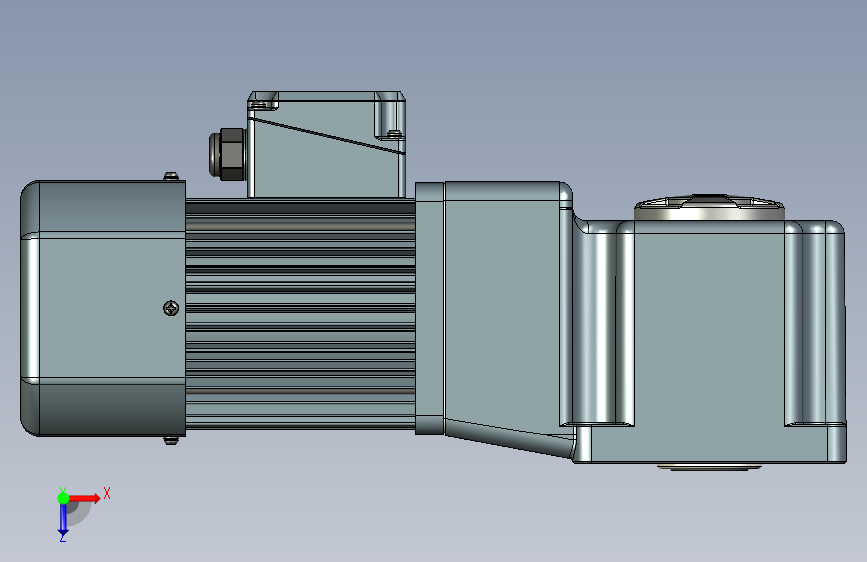Select the small screw on terminal box lid
The image size is (867, 562).
pyautogui.click(x=394, y=133)
